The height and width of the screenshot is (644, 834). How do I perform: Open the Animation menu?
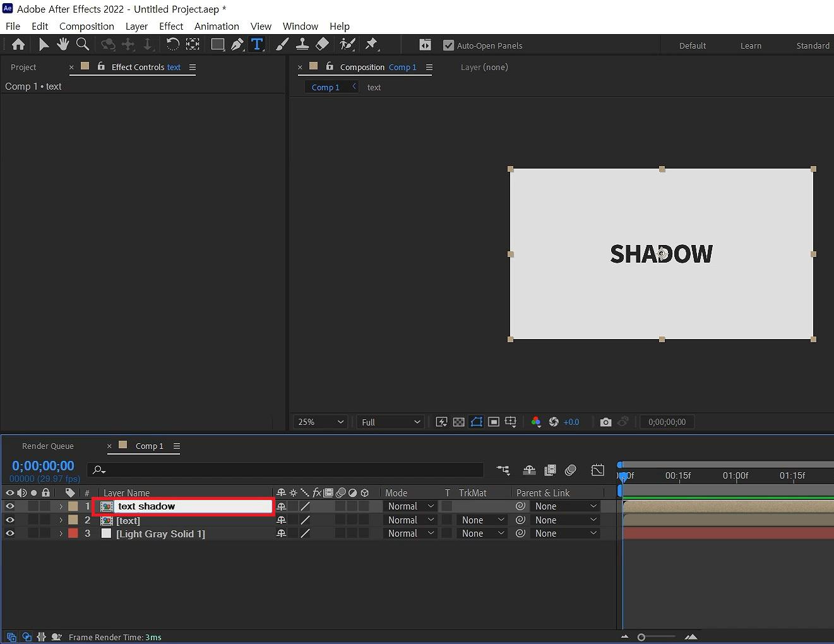(217, 26)
